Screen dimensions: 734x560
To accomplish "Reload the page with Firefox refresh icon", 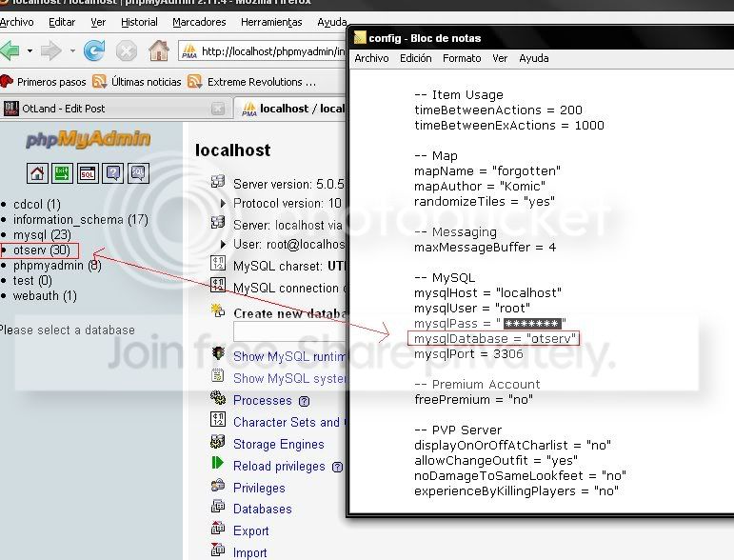I will [94, 50].
